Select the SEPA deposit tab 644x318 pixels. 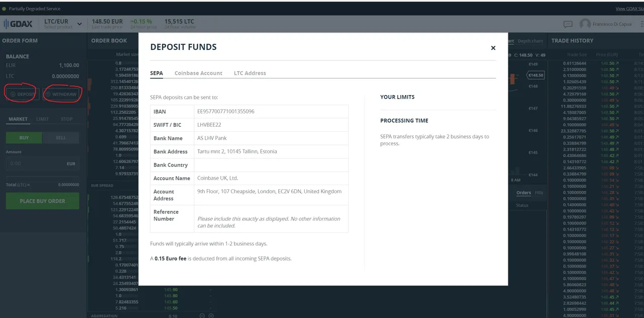[x=156, y=73]
